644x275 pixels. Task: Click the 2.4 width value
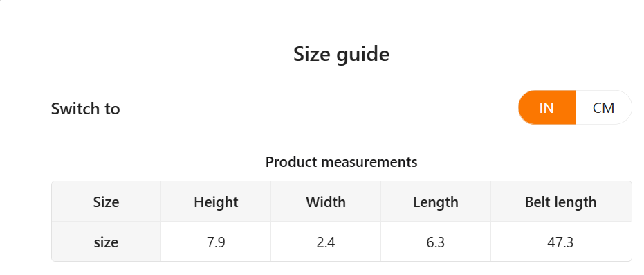coord(326,242)
